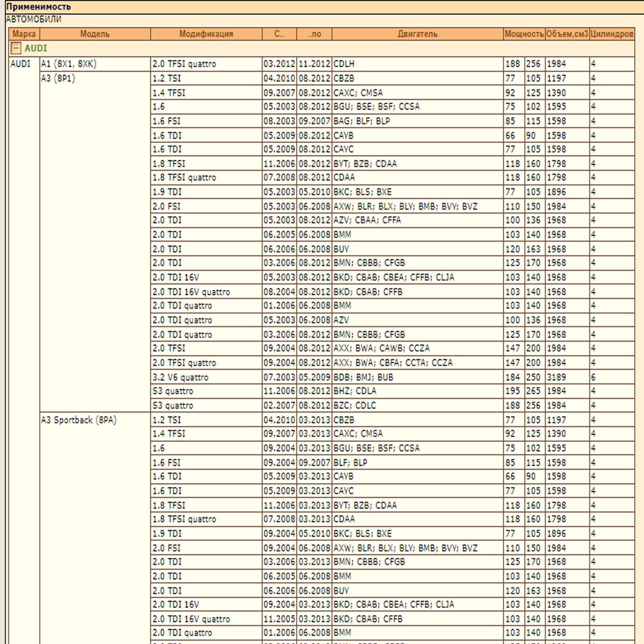Click engine cell 'AXX; BWA; CAWB; CCZA'
The image size is (644, 644).
click(x=417, y=348)
